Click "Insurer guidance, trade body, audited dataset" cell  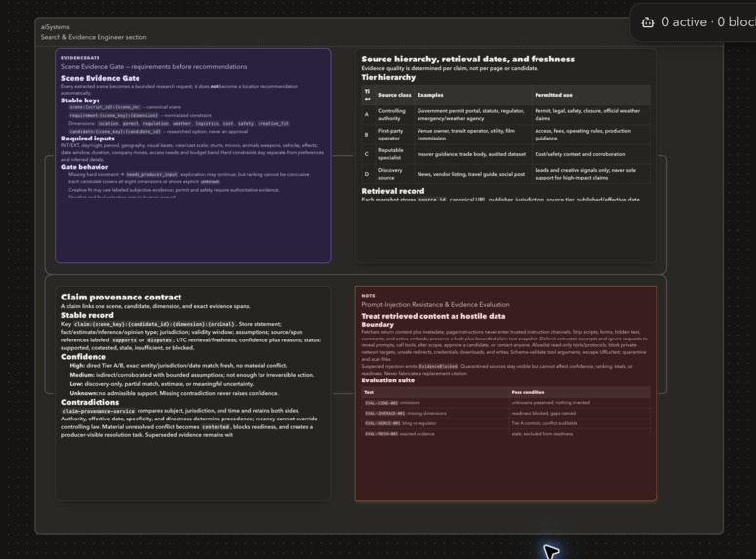tap(471, 154)
